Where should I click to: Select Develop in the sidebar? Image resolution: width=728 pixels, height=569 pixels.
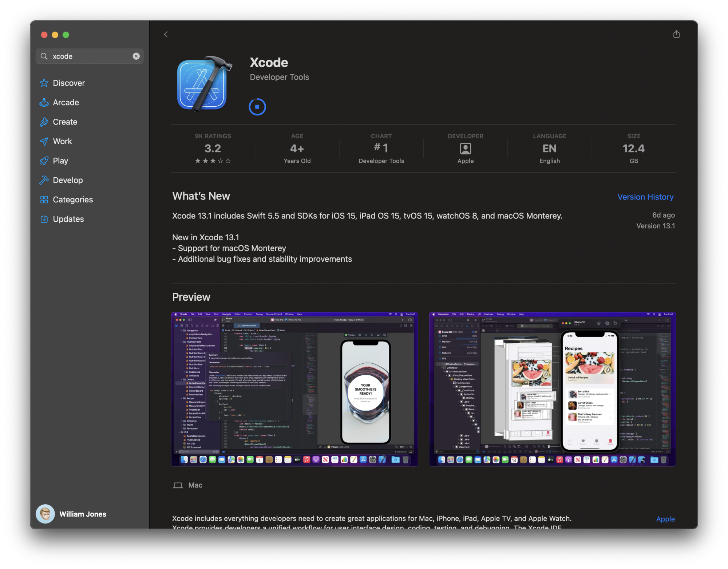tap(68, 180)
